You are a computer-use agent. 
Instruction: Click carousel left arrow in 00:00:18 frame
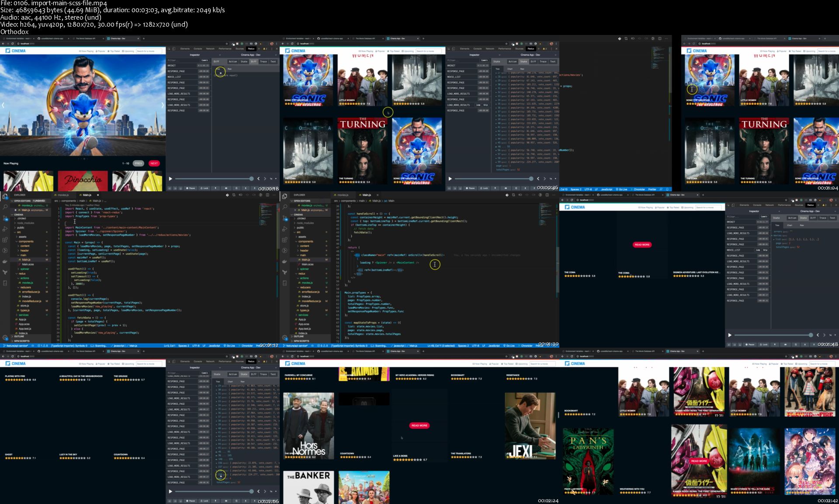pos(3,105)
